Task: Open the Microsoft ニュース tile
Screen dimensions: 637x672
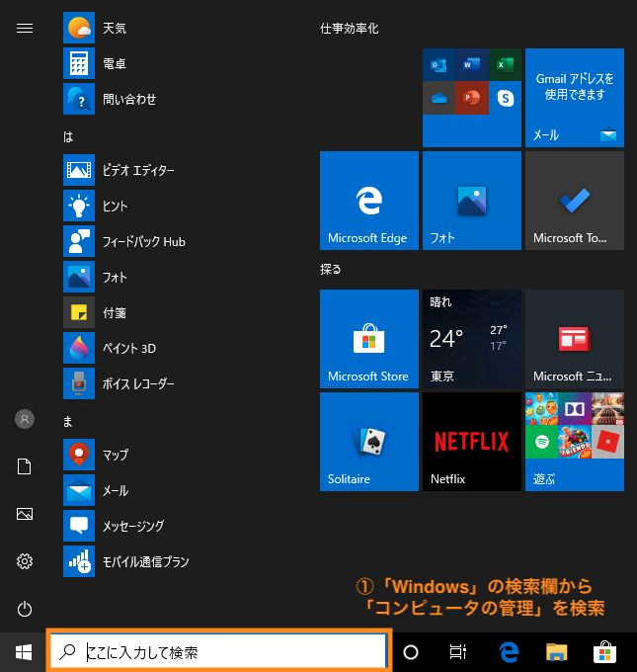Action: pyautogui.click(x=575, y=339)
